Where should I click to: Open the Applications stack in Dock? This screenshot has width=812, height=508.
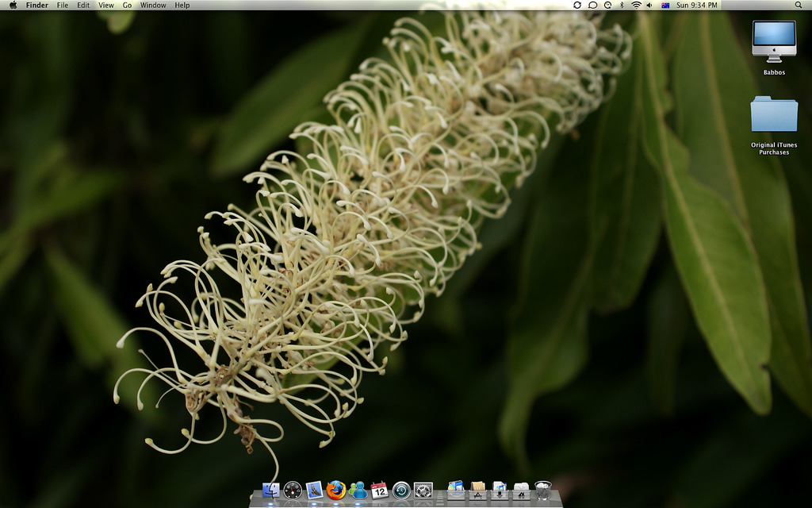(x=477, y=491)
